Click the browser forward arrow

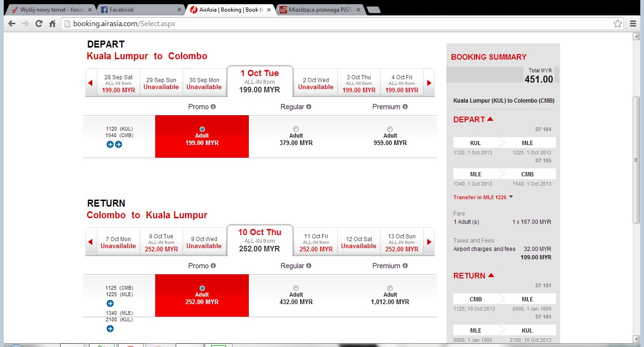25,23
